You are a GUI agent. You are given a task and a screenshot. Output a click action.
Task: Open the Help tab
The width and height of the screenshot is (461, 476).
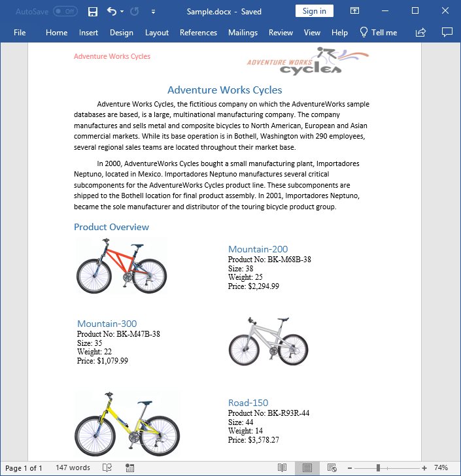coord(339,33)
